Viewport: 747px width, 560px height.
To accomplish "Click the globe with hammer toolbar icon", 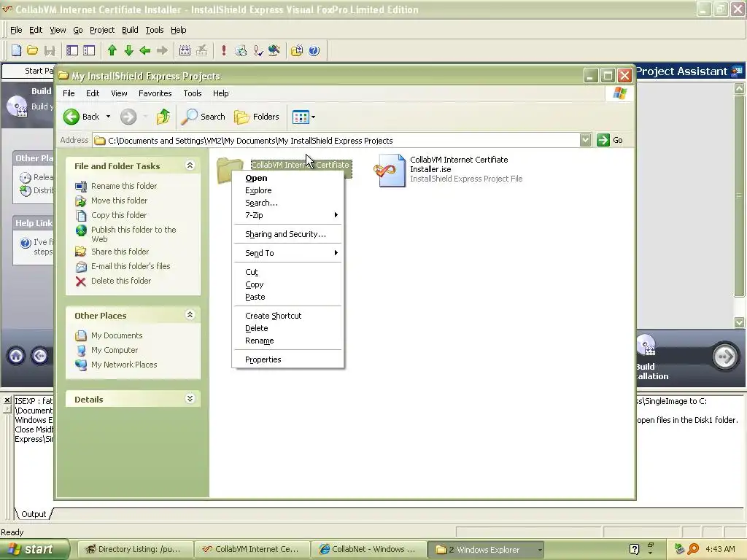I will pos(274,50).
